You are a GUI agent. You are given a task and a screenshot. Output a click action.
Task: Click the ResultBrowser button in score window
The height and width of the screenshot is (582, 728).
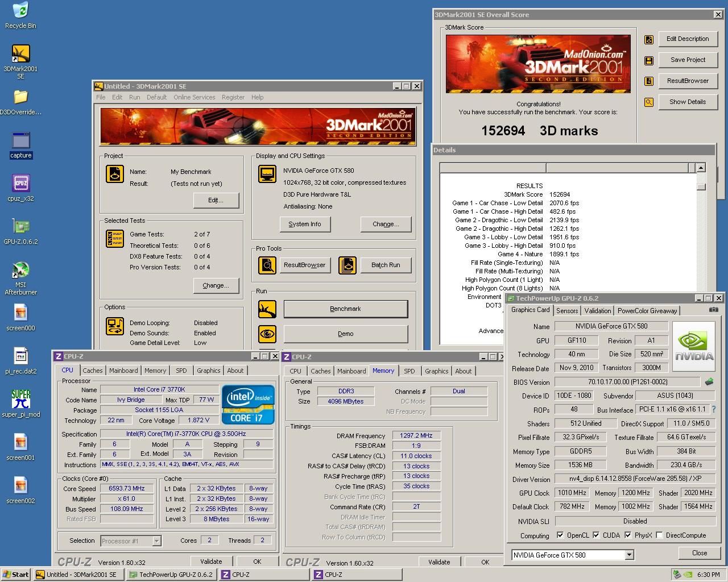pyautogui.click(x=688, y=81)
